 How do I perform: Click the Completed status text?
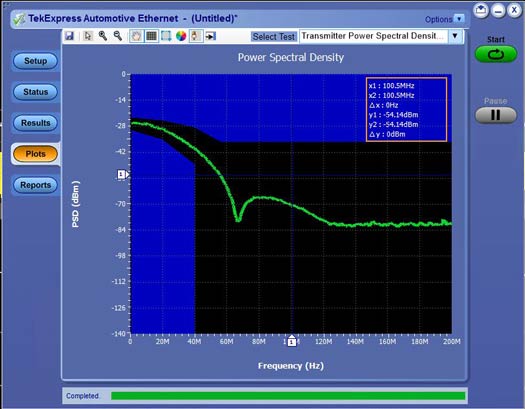click(82, 396)
